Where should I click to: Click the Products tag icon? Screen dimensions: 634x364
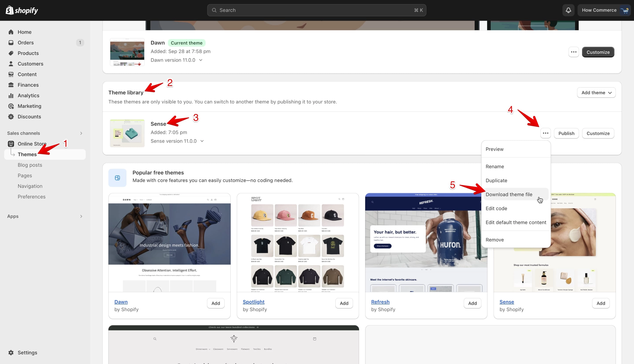click(x=11, y=53)
